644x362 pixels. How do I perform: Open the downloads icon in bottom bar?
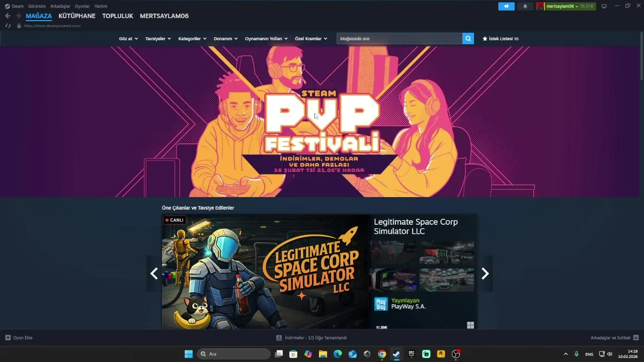coord(279,337)
